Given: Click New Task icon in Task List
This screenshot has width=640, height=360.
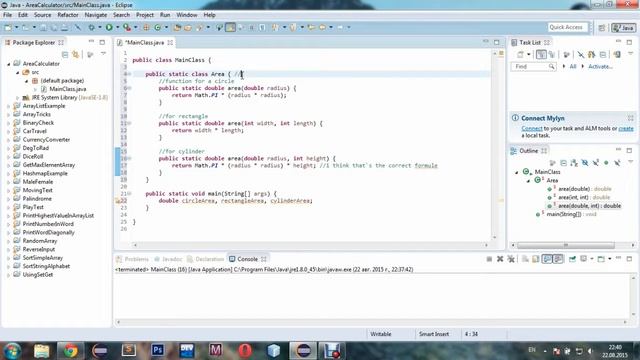Looking at the screenshot, I should pos(520,54).
